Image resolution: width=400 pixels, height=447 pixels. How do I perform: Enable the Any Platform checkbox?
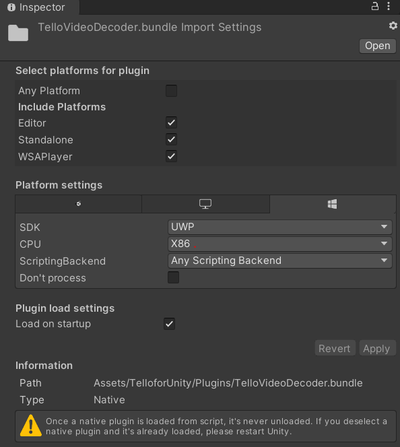click(x=171, y=91)
